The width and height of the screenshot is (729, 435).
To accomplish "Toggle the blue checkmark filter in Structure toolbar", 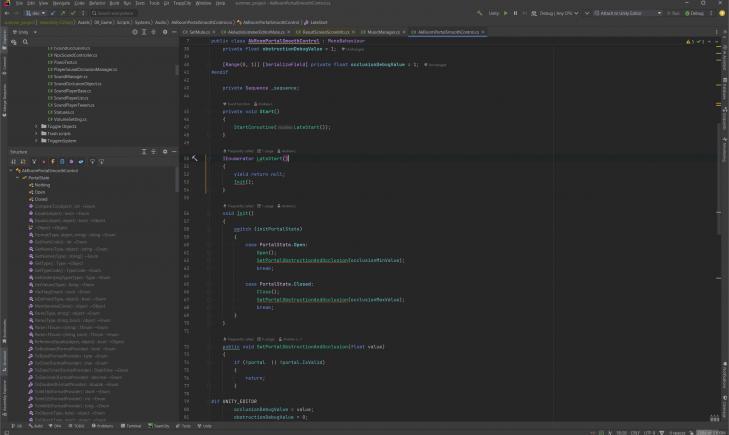I will [81, 162].
